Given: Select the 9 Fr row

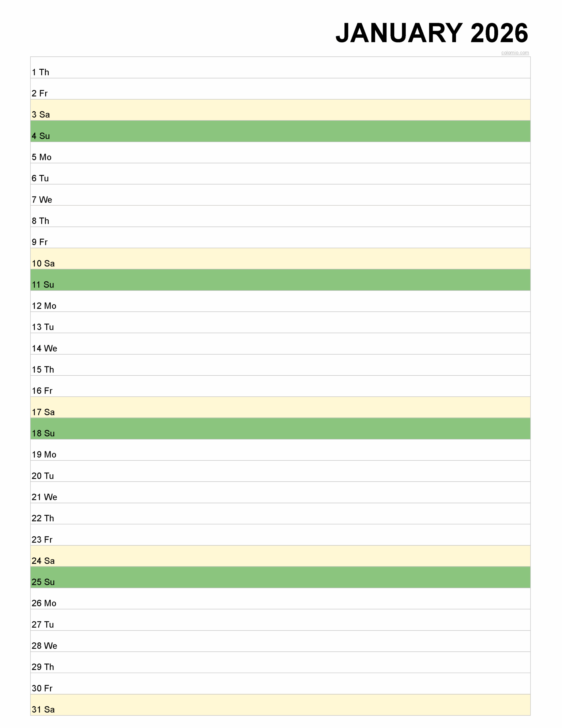Looking at the screenshot, I should [x=280, y=238].
